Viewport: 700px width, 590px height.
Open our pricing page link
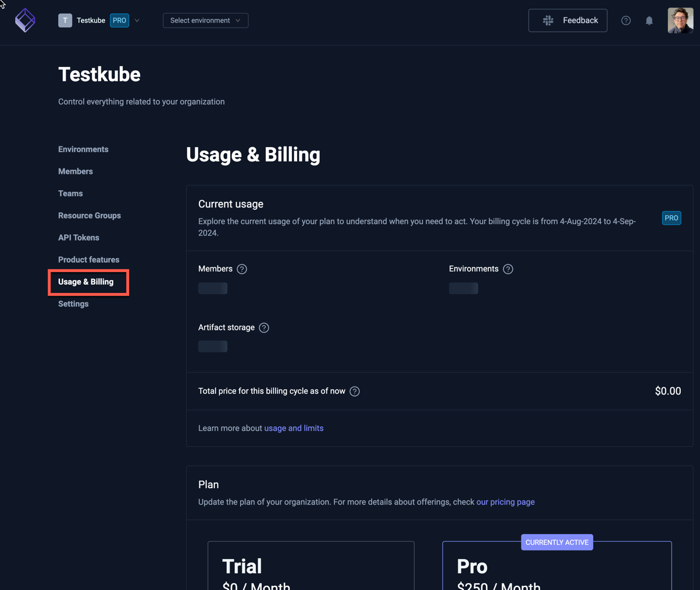(x=505, y=502)
